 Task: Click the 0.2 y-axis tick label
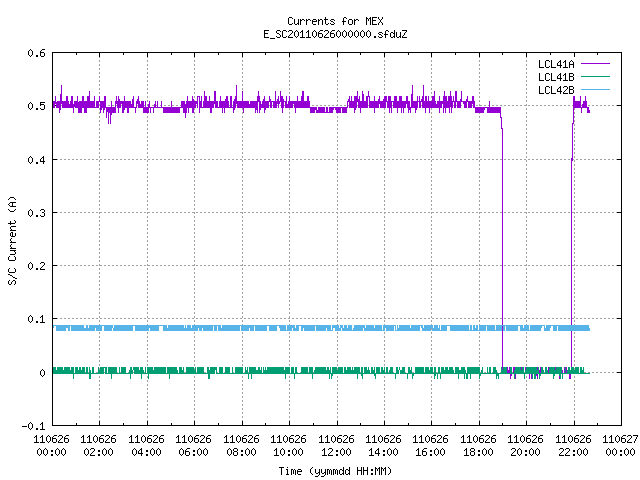(36, 266)
